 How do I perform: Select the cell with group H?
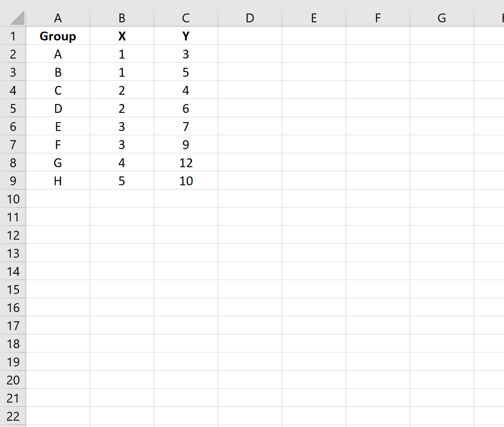point(58,180)
